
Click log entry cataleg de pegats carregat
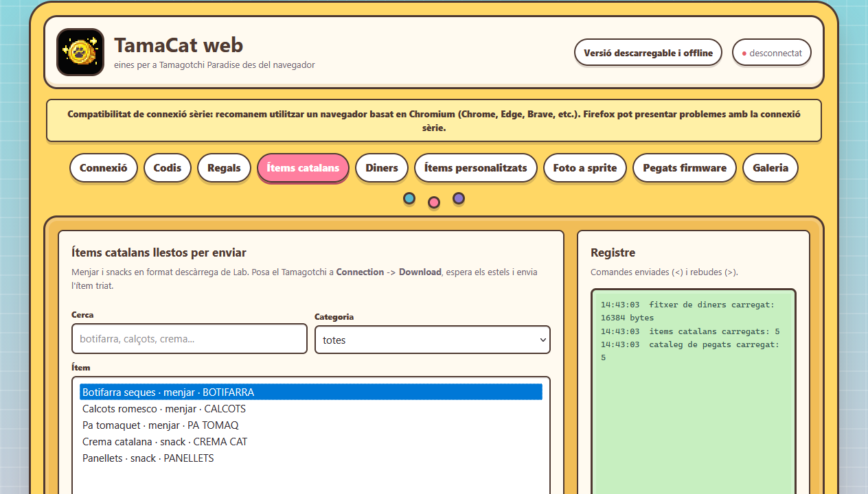(690, 351)
